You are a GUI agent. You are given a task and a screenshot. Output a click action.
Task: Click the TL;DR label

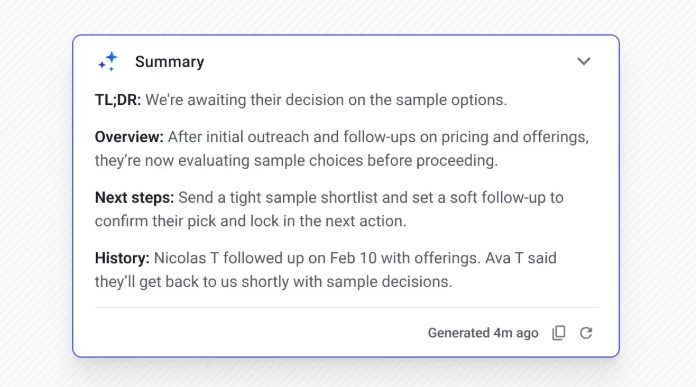[x=118, y=100]
